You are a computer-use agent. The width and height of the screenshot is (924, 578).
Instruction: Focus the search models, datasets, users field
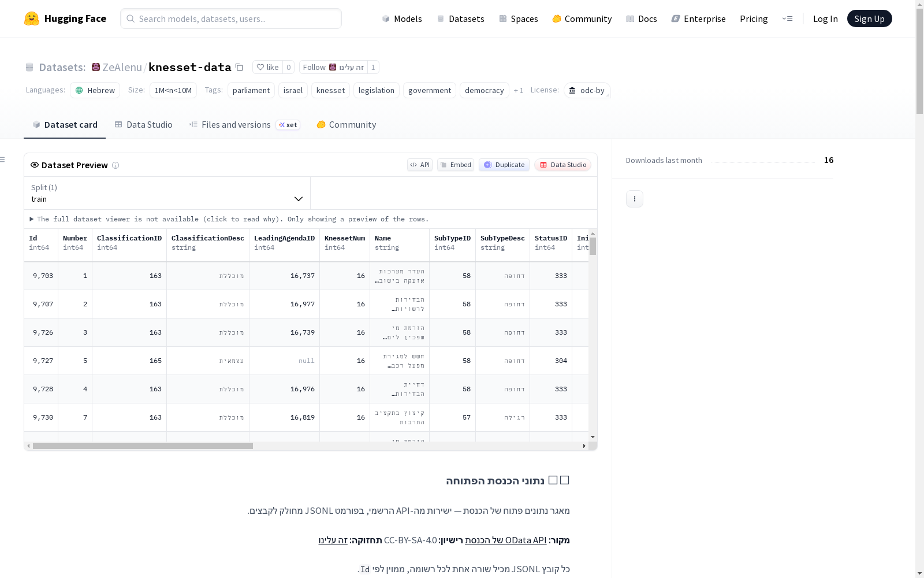tap(231, 18)
